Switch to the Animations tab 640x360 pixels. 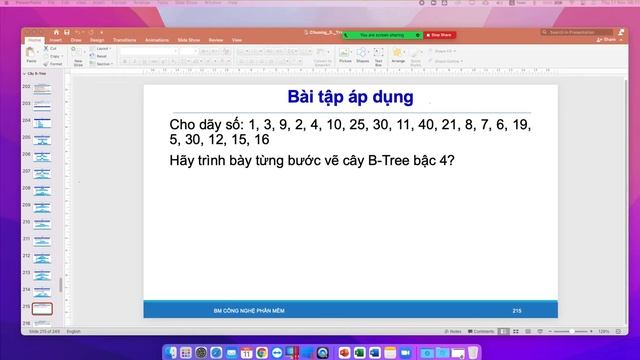(x=157, y=40)
